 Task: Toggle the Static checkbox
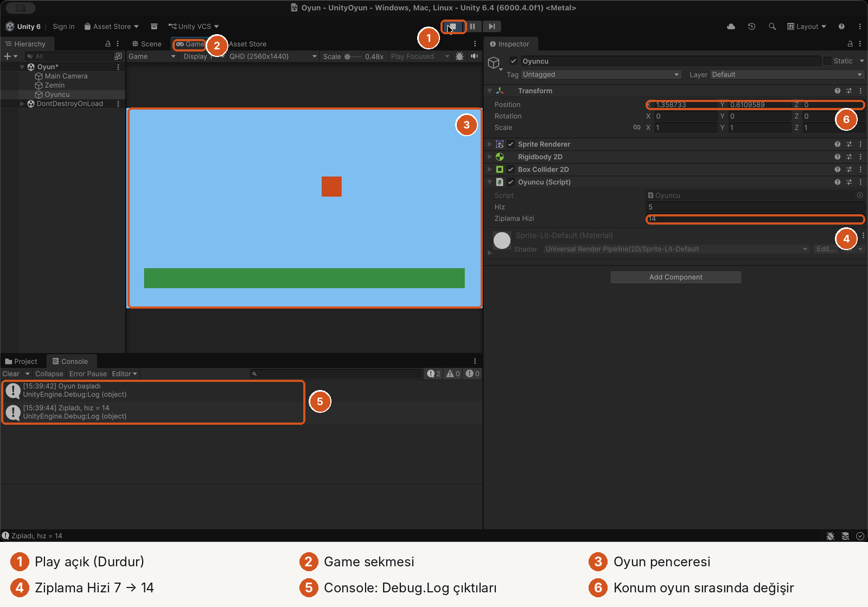827,61
